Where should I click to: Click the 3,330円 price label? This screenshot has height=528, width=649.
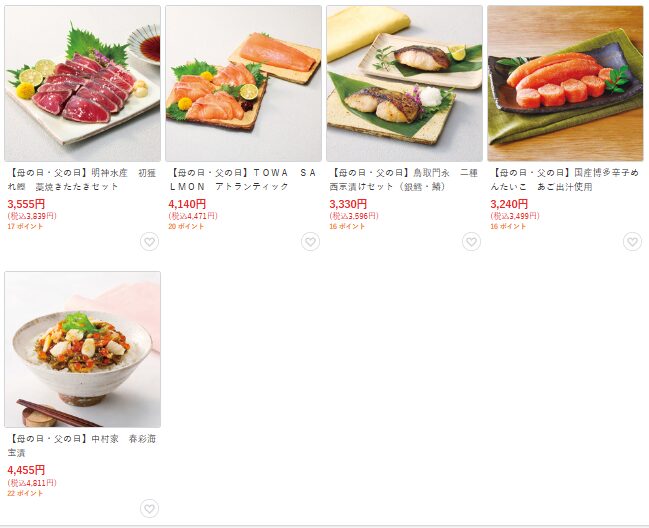pyautogui.click(x=348, y=204)
